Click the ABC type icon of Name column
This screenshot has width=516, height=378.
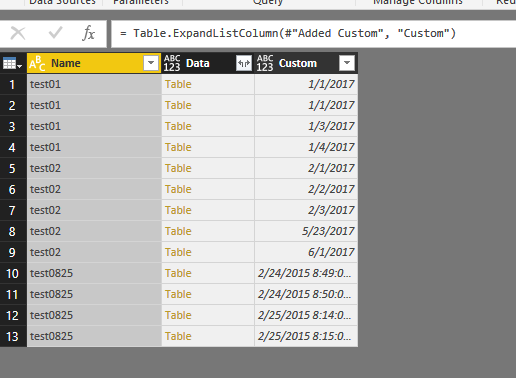coord(37,63)
